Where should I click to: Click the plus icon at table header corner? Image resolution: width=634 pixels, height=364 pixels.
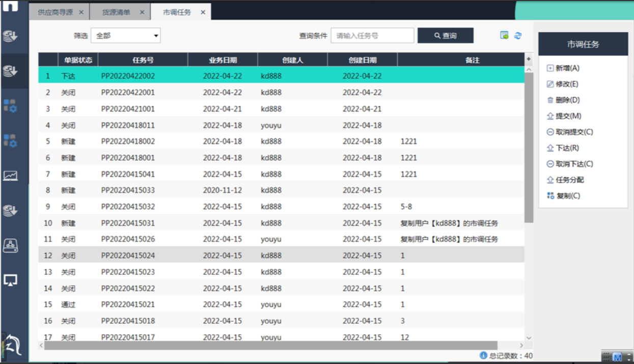pyautogui.click(x=529, y=60)
